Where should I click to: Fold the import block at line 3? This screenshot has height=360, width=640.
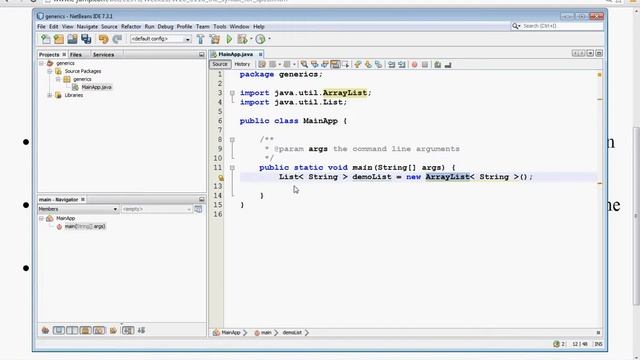(232, 93)
